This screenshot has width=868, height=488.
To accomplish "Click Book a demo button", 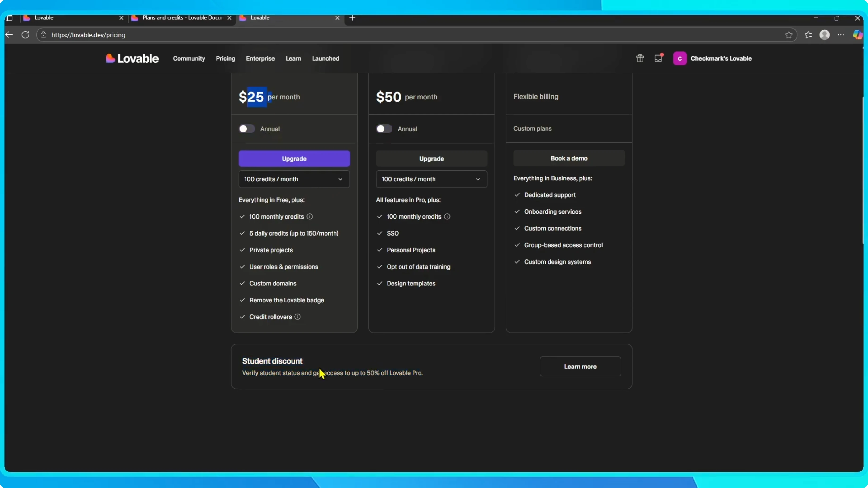I will point(569,158).
